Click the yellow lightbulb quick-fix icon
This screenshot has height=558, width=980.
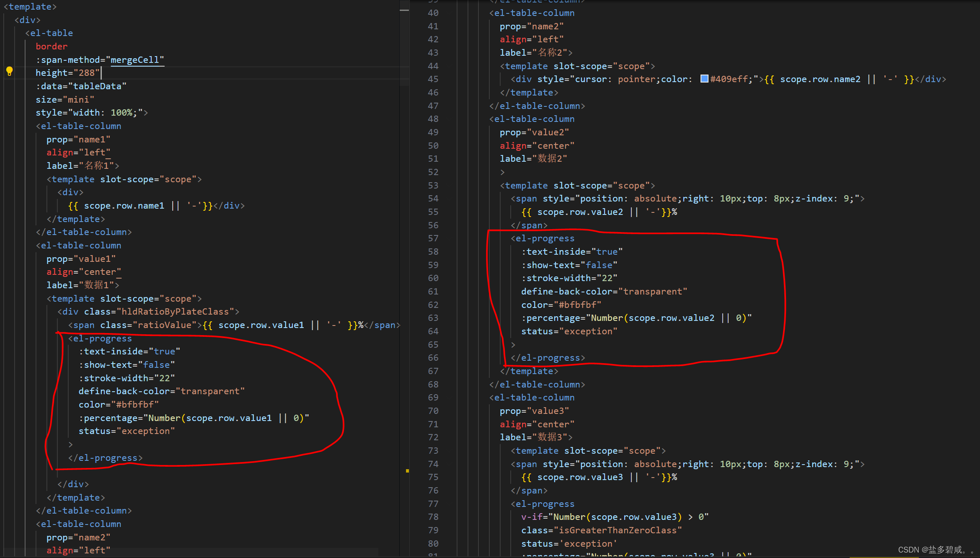point(9,71)
